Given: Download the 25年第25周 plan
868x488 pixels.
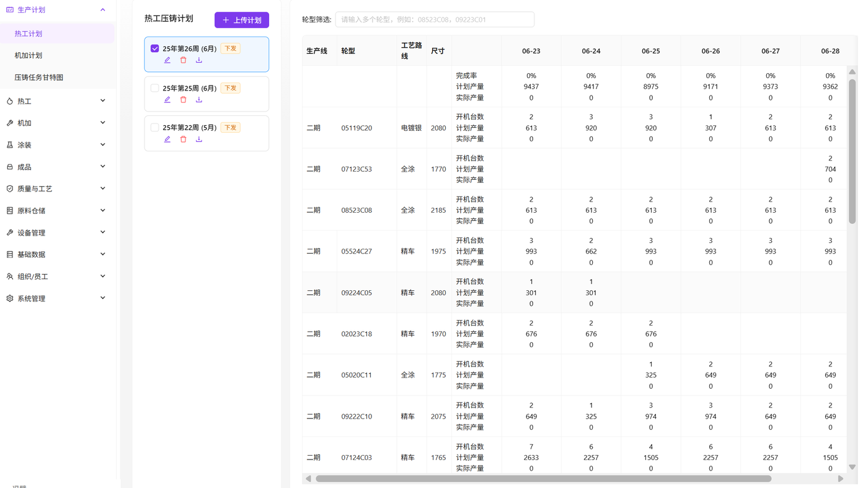Looking at the screenshot, I should click(x=199, y=100).
